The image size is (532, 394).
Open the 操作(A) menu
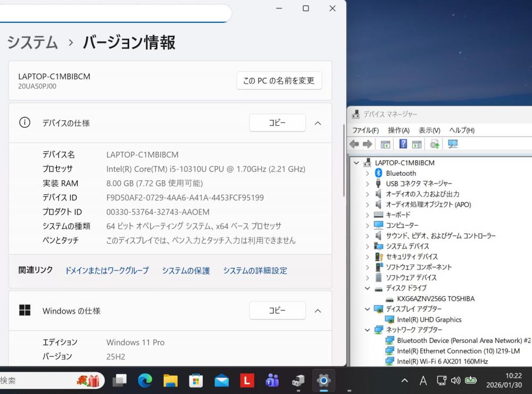tap(398, 130)
